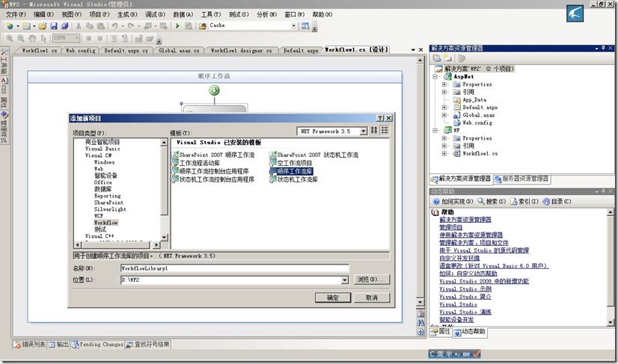Click Properties icon in Solution Explorer toolbar
This screenshot has height=364, width=618.
point(437,58)
